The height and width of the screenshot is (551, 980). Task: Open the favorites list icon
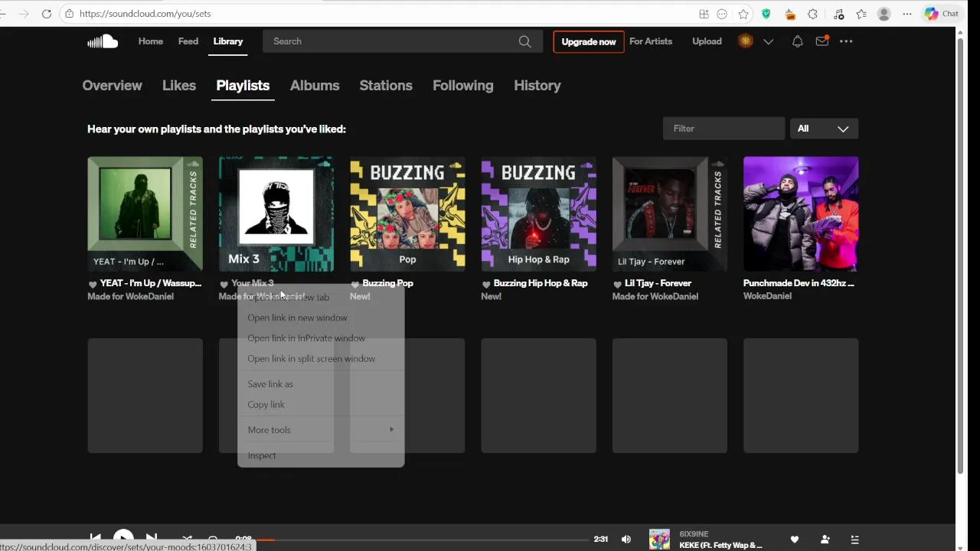pyautogui.click(x=861, y=14)
